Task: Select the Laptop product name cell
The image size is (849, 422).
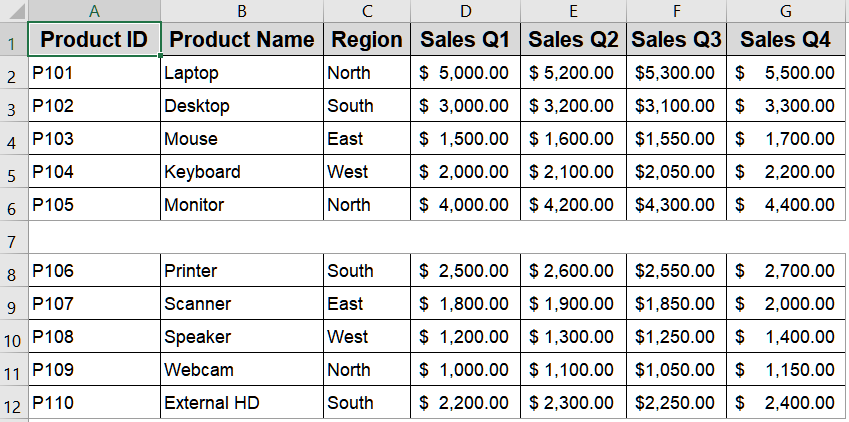Action: (241, 73)
